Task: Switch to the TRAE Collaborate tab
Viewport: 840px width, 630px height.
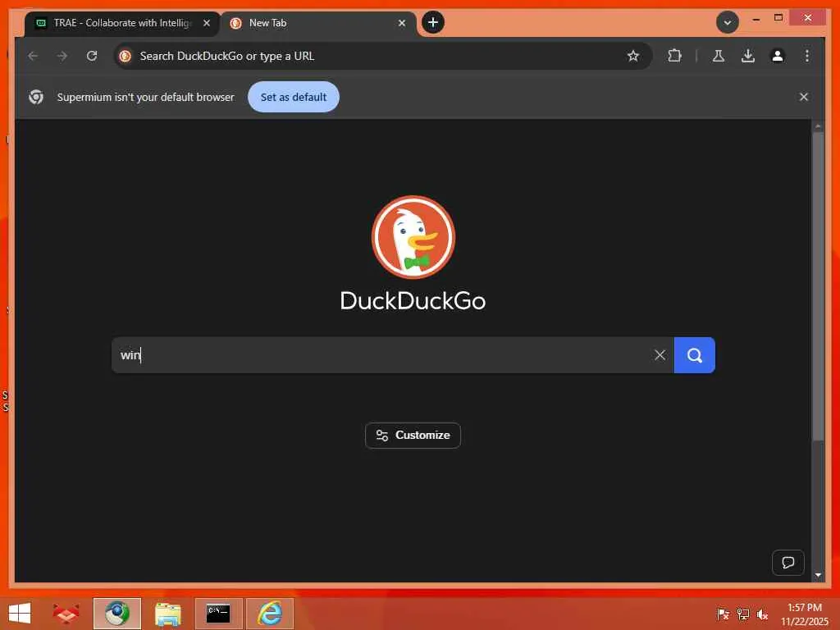Action: (122, 23)
